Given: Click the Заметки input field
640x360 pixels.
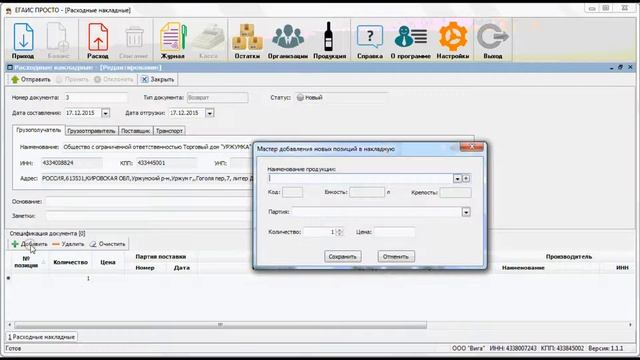Looking at the screenshot, I should pyautogui.click(x=149, y=216).
